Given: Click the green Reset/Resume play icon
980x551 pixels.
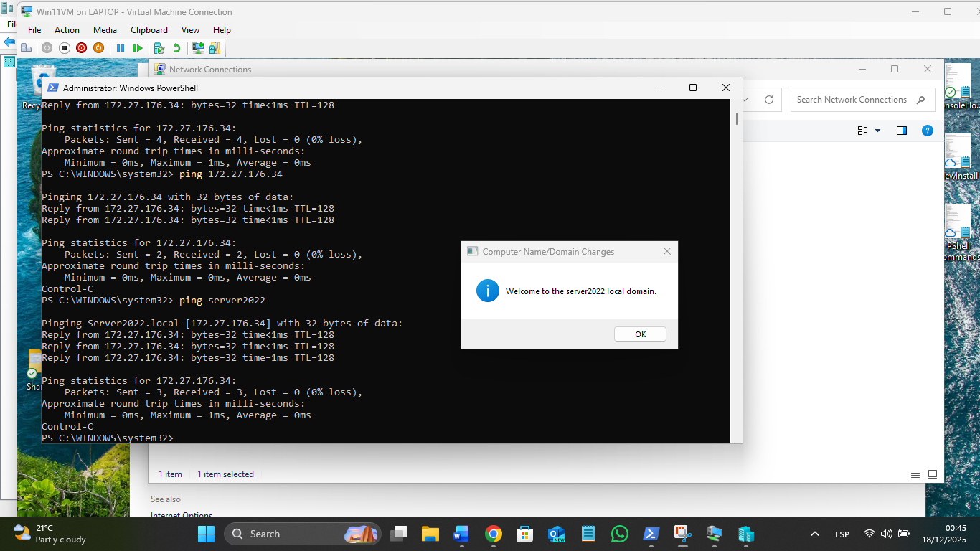Looking at the screenshot, I should click(x=138, y=48).
